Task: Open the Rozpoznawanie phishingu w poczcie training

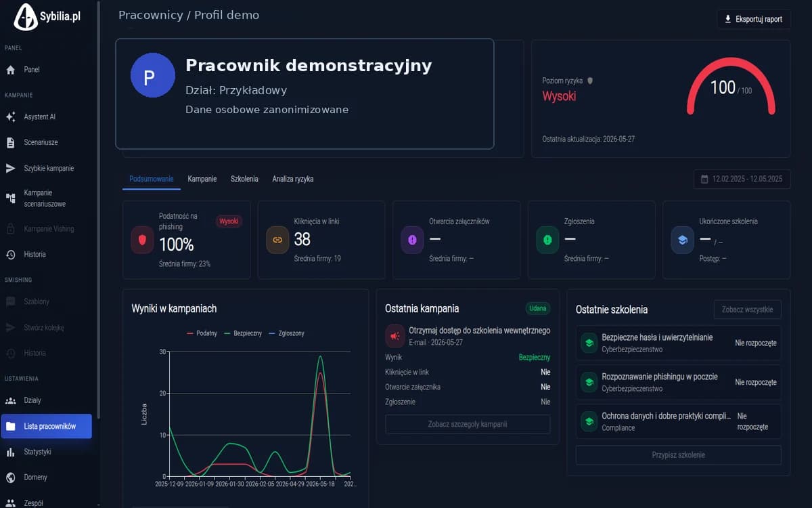Action: click(679, 383)
